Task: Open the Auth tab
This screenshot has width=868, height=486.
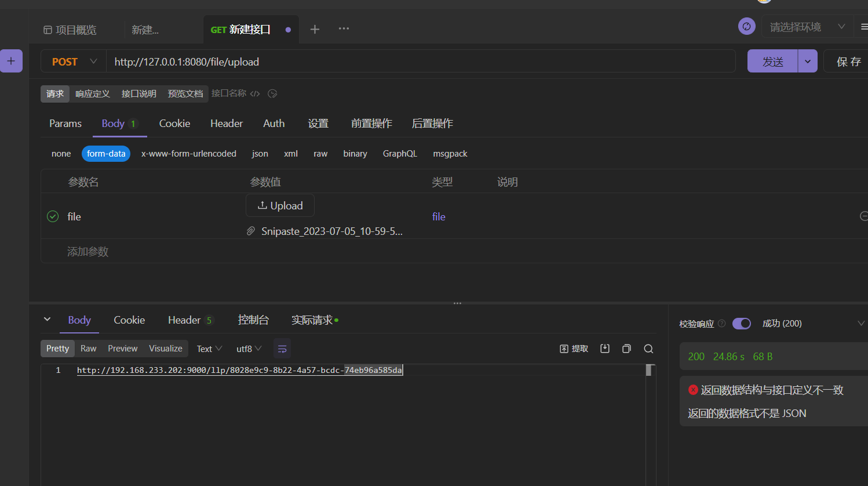Action: (x=274, y=124)
